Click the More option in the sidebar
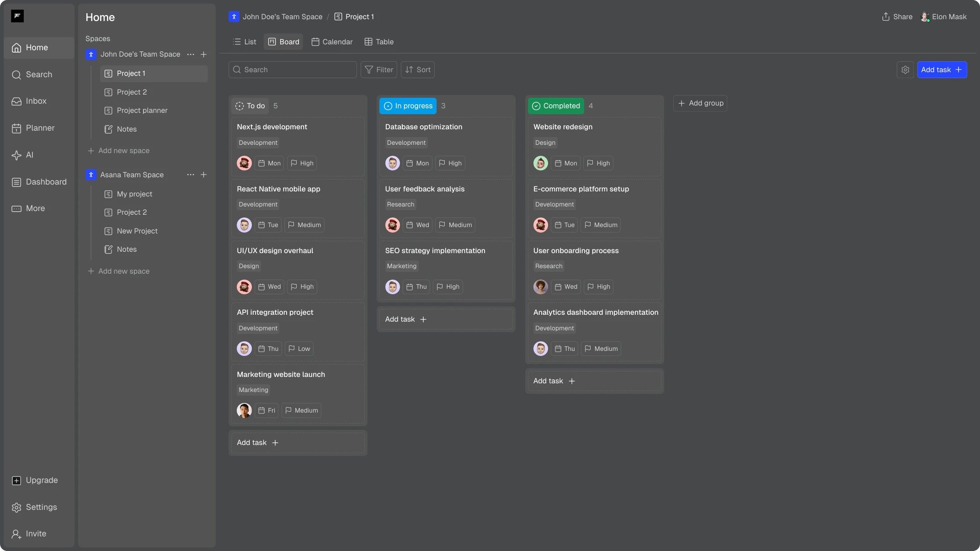This screenshot has height=551, width=980. pos(34,208)
